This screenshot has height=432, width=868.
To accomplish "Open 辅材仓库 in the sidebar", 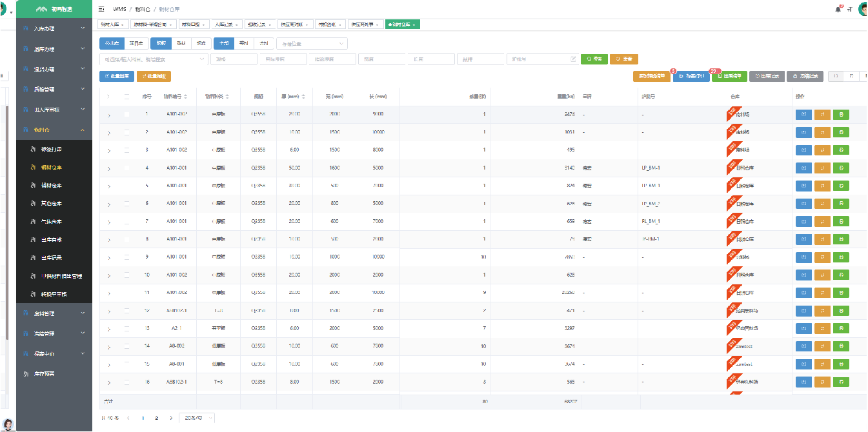I will coord(54,186).
